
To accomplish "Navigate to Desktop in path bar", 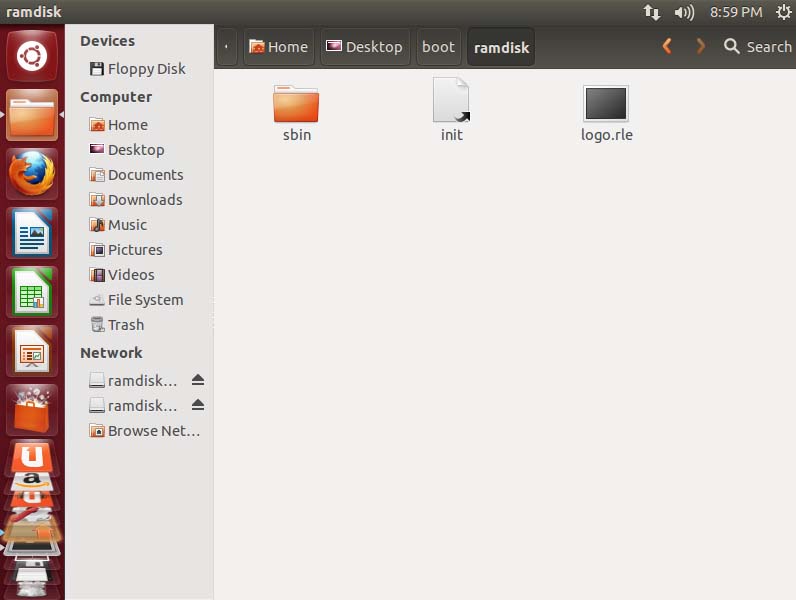I will click(365, 47).
